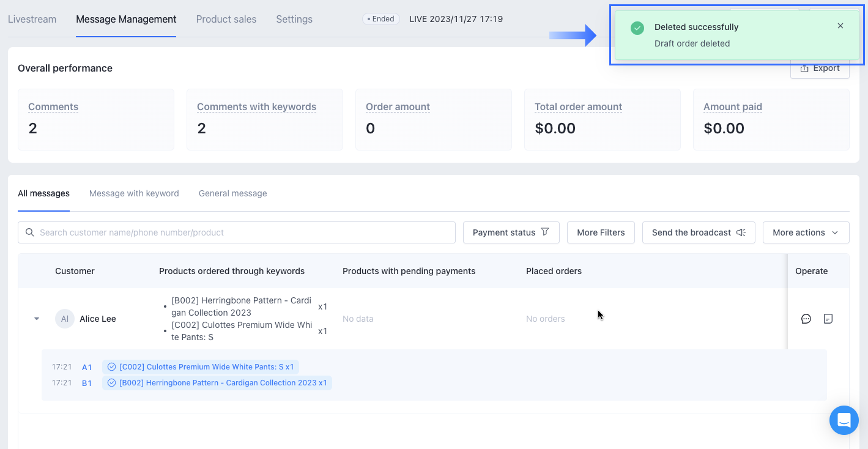Open the Payment status filter
Image resolution: width=868 pixels, height=449 pixels.
click(511, 232)
